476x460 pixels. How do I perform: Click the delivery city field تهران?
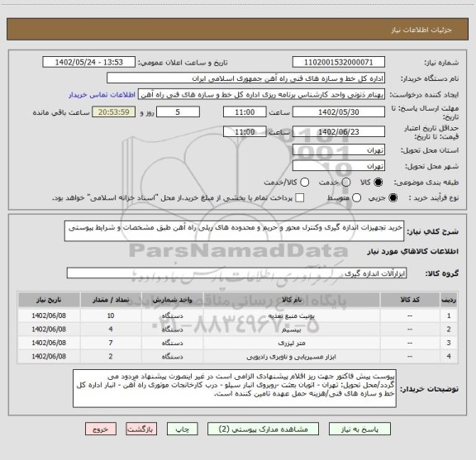tap(339, 166)
